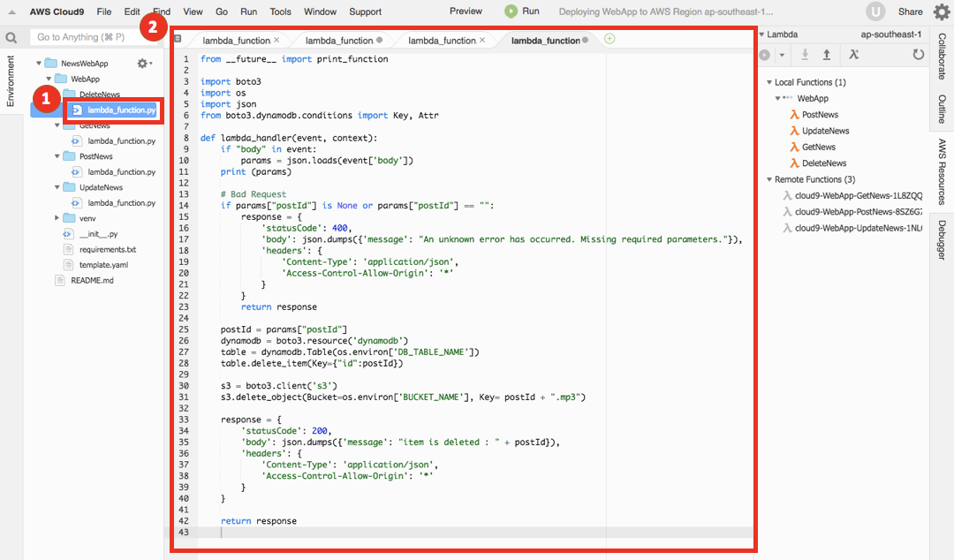Click the Preview button
954x560 pixels.
466,11
